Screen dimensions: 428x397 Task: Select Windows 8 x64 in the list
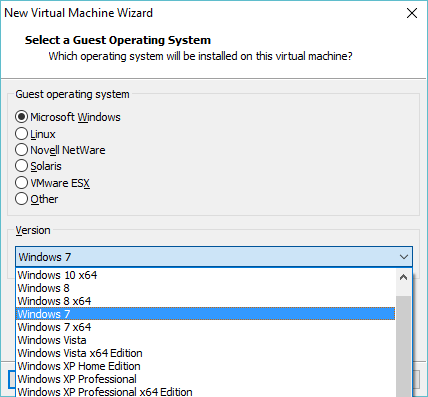[x=205, y=301]
